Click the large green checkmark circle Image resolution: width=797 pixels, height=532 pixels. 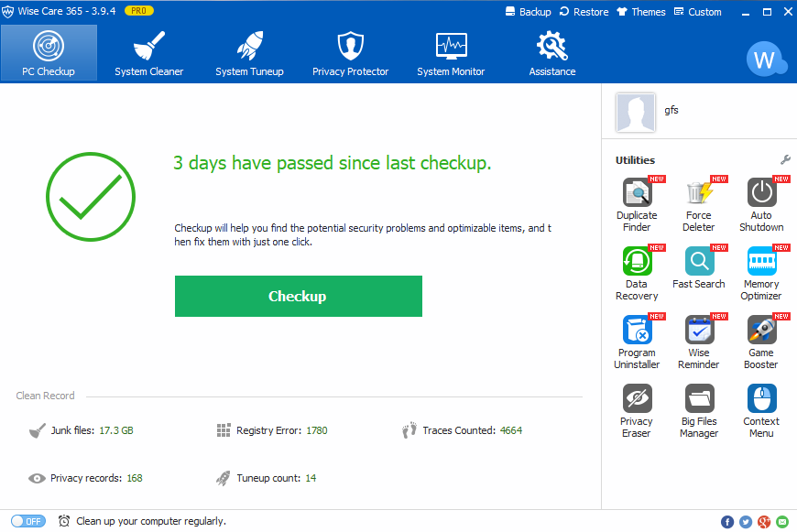91,197
